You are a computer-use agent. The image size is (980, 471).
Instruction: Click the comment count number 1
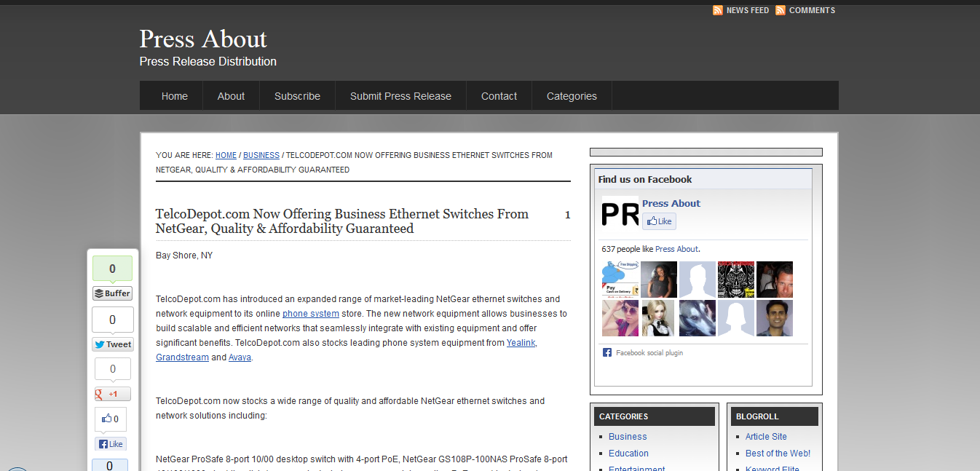(x=568, y=215)
